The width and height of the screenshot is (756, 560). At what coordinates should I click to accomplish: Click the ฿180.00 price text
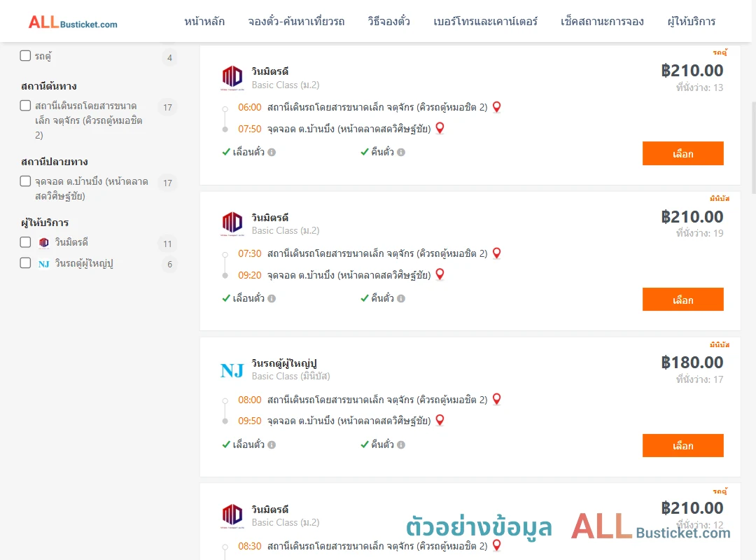[692, 362]
